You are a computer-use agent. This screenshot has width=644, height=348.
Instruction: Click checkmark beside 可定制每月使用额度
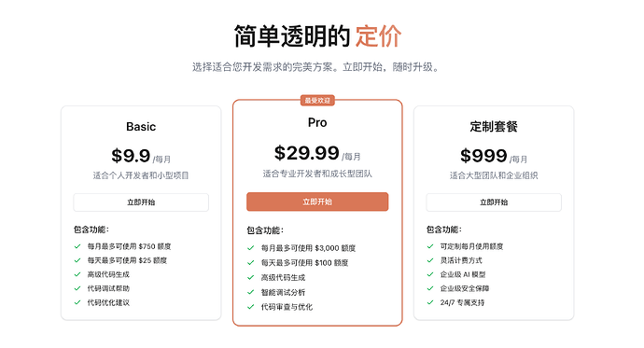coord(430,246)
